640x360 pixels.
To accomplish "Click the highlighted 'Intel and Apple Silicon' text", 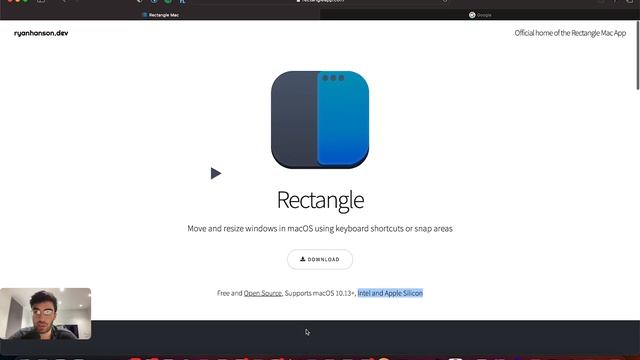I will tap(390, 293).
